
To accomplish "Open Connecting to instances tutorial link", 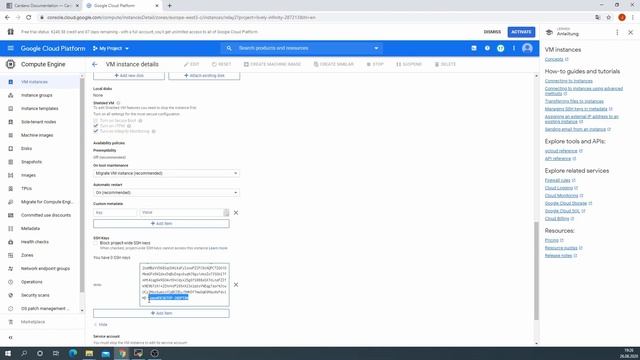I will 569,81.
